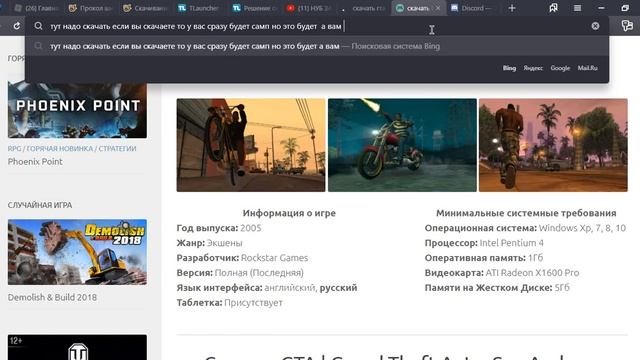
Task: Click the 'СЛУЧАЙНАЯ ИГРА' sidebar heading
Action: [40, 205]
